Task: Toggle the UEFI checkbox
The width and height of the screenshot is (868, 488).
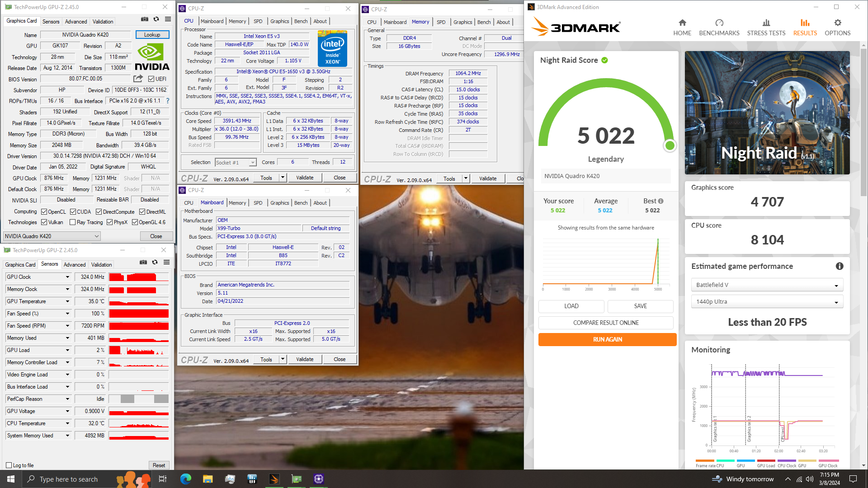Action: [151, 79]
